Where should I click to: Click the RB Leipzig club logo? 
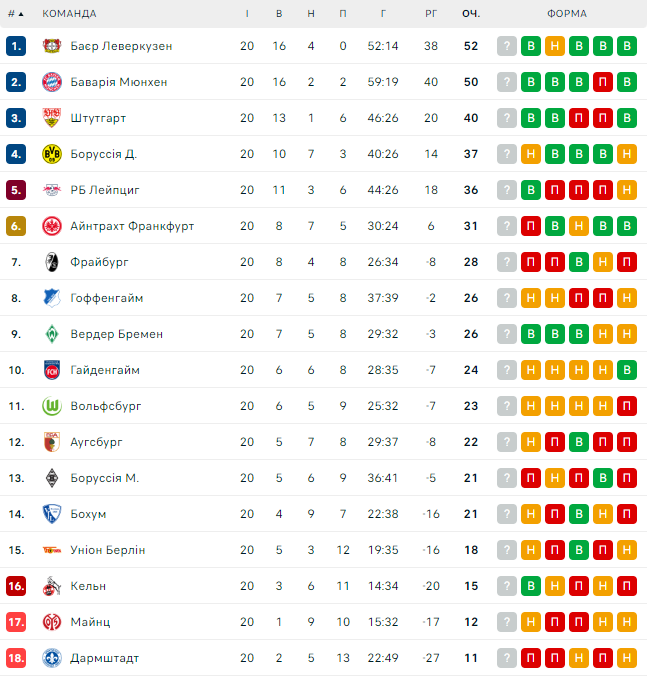click(x=52, y=190)
